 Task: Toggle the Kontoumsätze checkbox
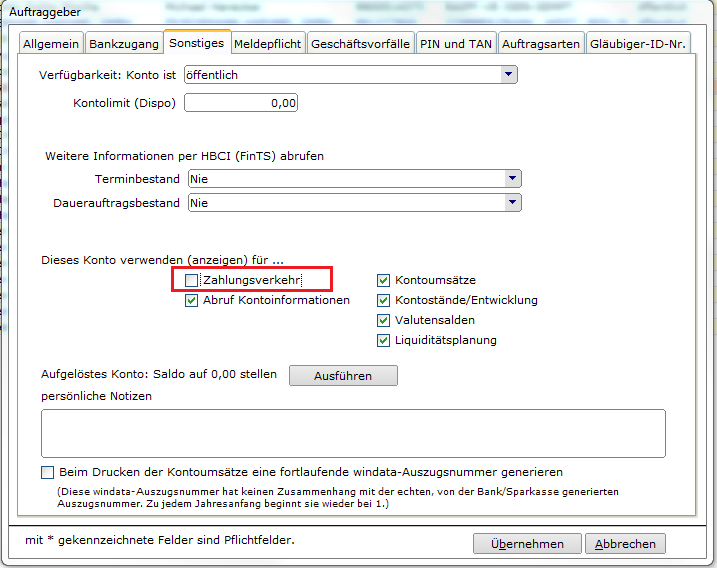(383, 280)
